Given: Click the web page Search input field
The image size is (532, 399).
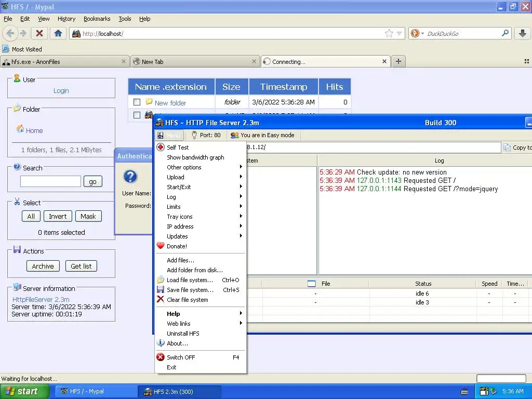Looking at the screenshot, I should (50, 181).
